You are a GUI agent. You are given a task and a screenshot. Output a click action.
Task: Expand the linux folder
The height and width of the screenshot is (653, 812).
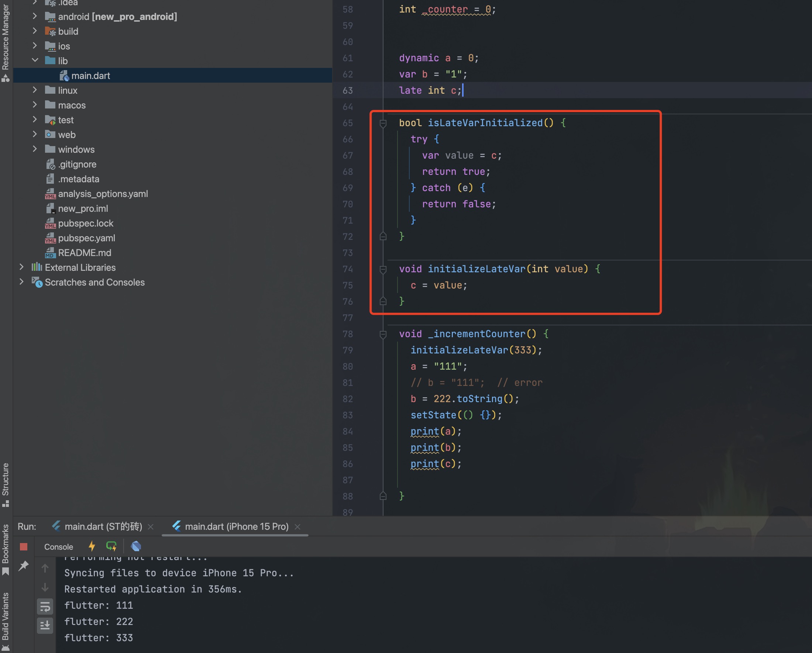click(35, 90)
